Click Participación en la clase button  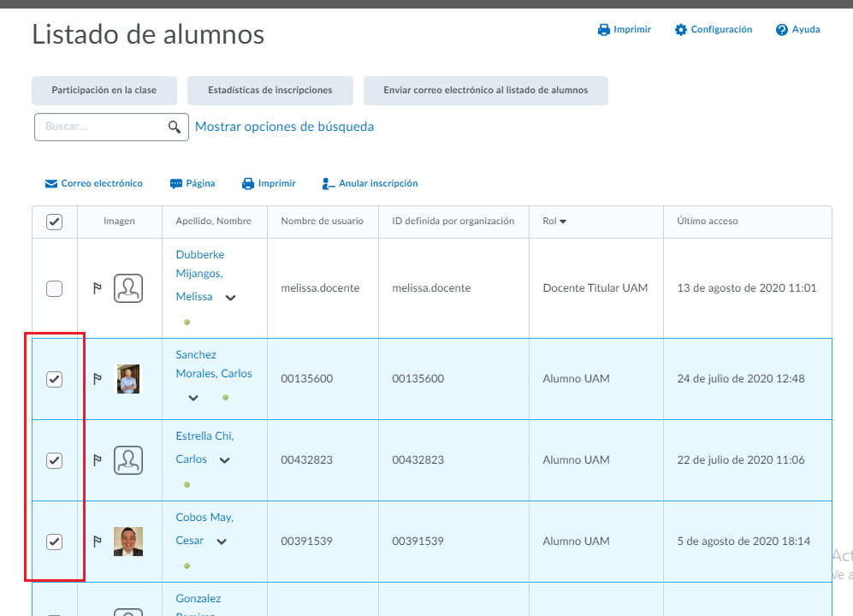coord(104,91)
